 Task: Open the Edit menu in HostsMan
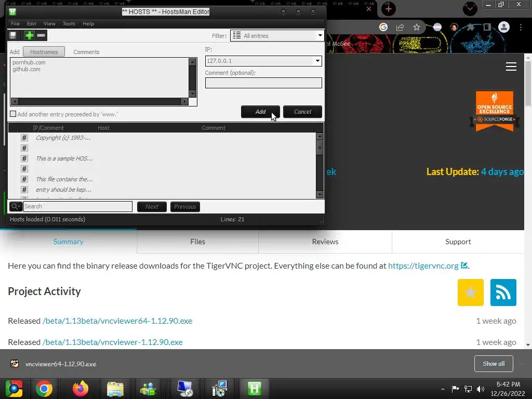(32, 24)
